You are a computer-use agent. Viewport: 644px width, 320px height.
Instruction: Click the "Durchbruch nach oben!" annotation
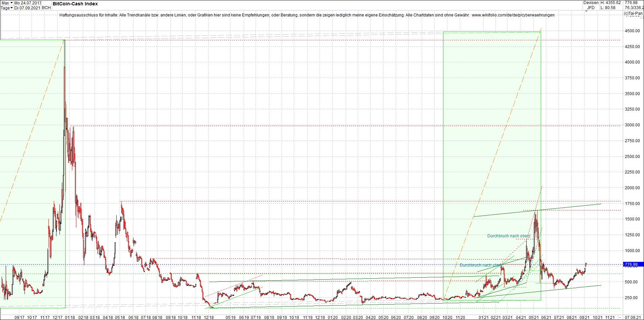tap(509, 236)
